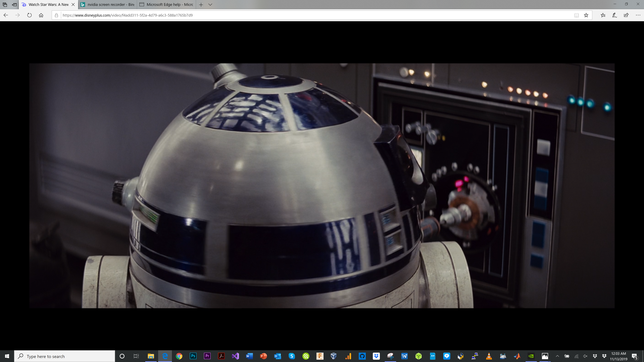Show hidden system tray icons
Screen dimensions: 644x362
pos(557,356)
